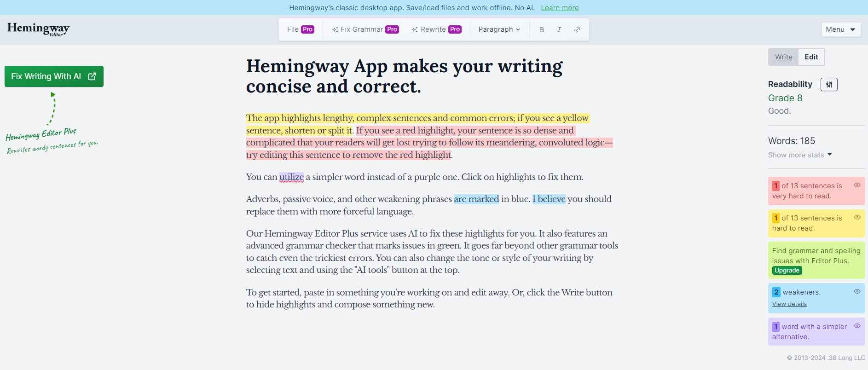Toggle visibility of simpler alternative highlights

857,326
